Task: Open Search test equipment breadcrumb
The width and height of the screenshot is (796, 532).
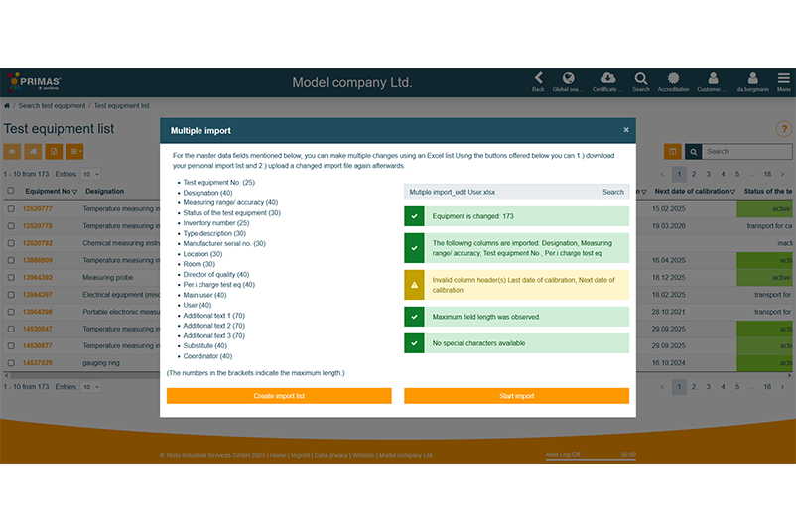Action: point(52,105)
